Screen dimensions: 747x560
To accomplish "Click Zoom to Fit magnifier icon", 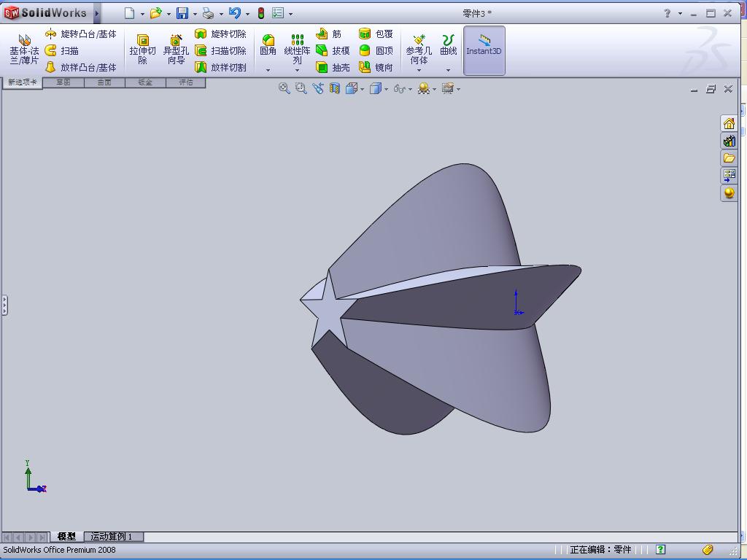I will [x=284, y=88].
